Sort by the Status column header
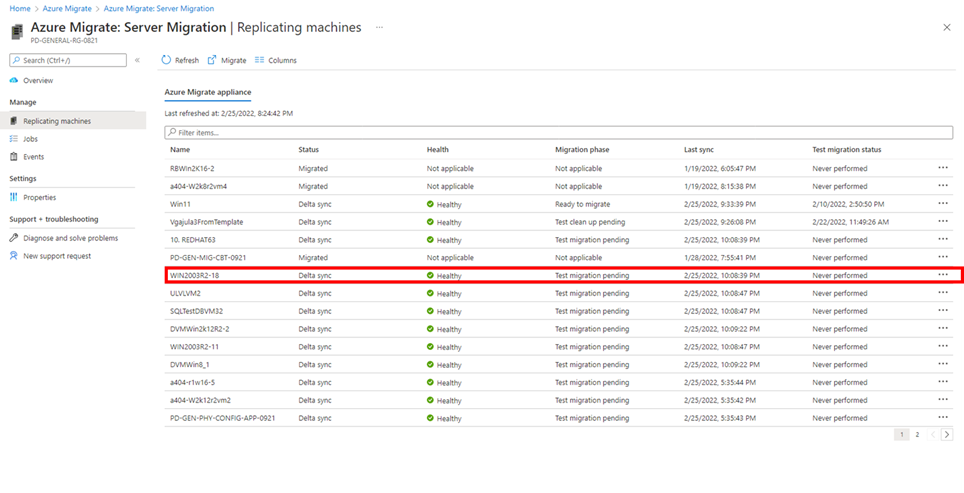Viewport: 964px width, 493px height. 309,149
